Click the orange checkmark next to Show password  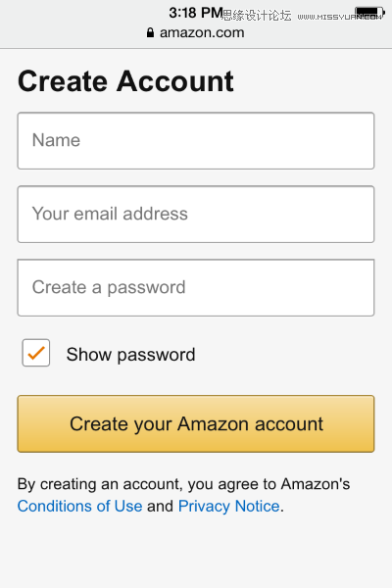coord(36,353)
